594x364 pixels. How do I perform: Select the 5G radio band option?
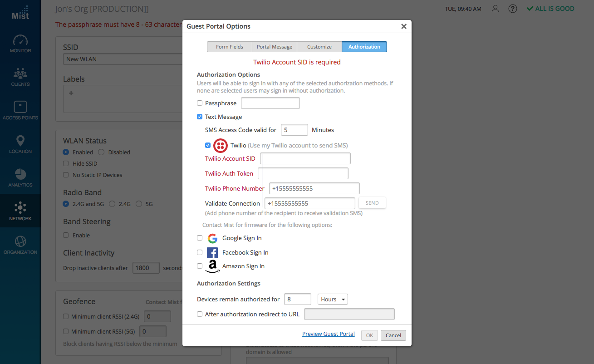139,204
